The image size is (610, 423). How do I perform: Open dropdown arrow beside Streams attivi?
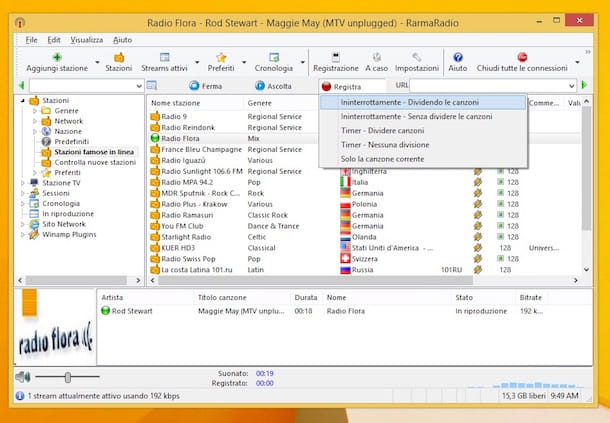point(197,62)
